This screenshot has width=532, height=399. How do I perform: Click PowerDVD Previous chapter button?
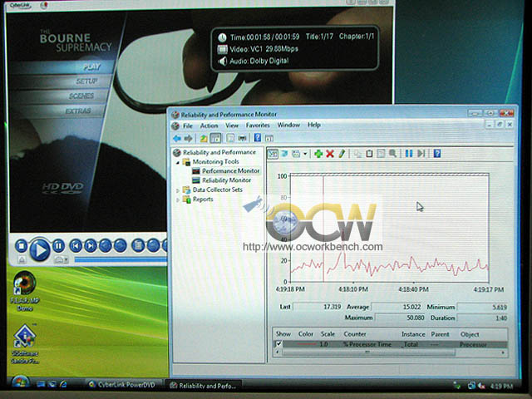76,246
